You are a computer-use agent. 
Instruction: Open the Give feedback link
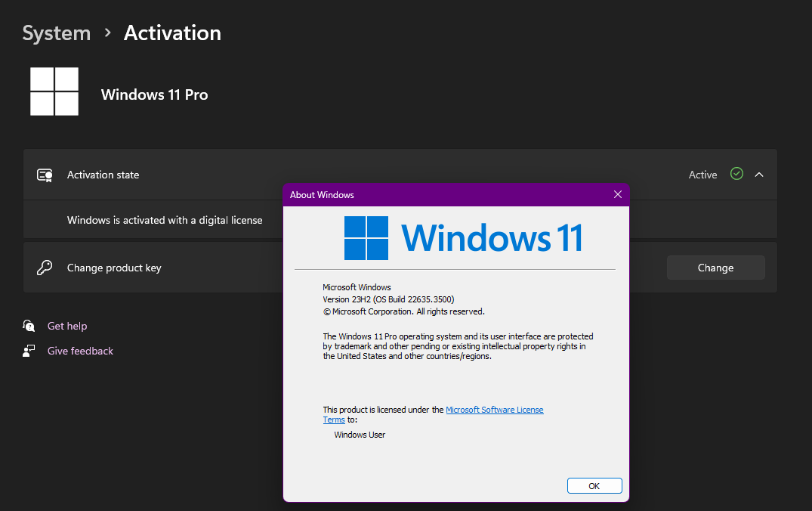(80, 351)
